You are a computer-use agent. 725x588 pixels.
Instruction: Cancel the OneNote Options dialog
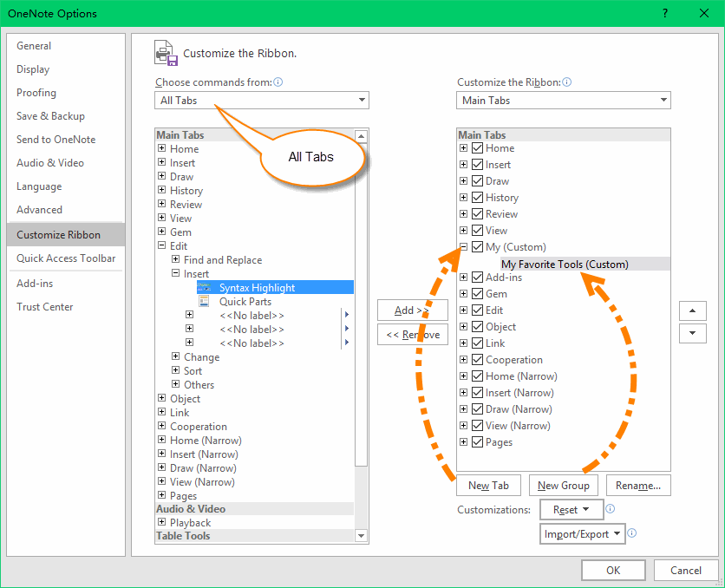click(x=686, y=570)
